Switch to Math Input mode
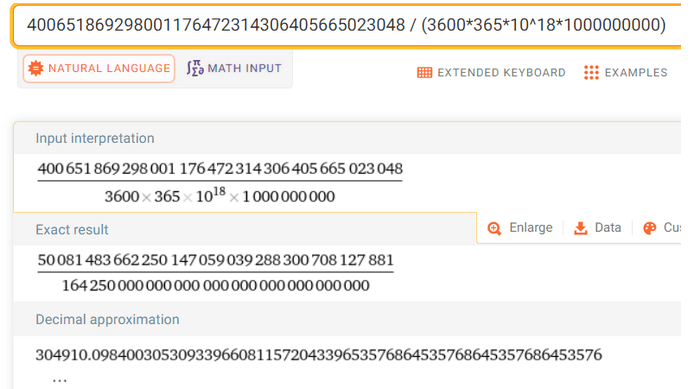The height and width of the screenshot is (389, 693). pyautogui.click(x=234, y=68)
